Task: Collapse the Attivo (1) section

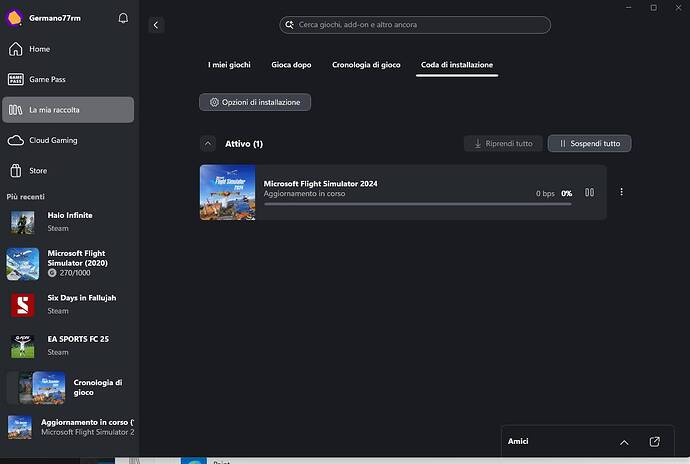Action: pos(208,144)
